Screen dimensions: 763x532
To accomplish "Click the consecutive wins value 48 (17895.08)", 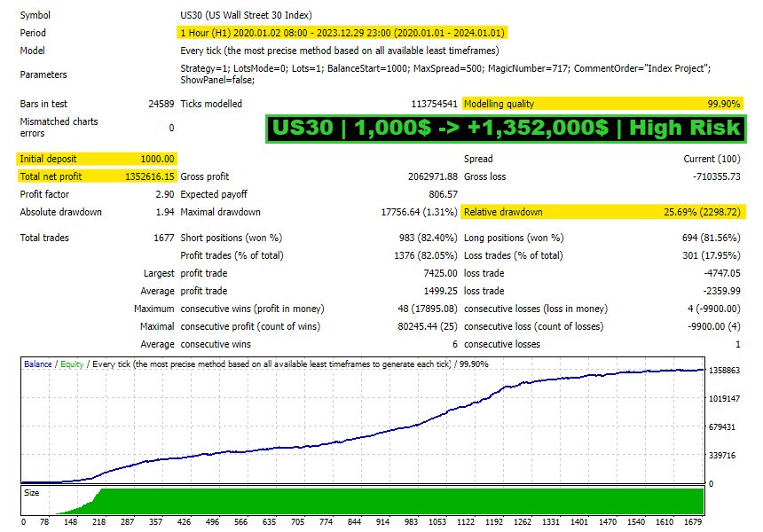I will (428, 309).
